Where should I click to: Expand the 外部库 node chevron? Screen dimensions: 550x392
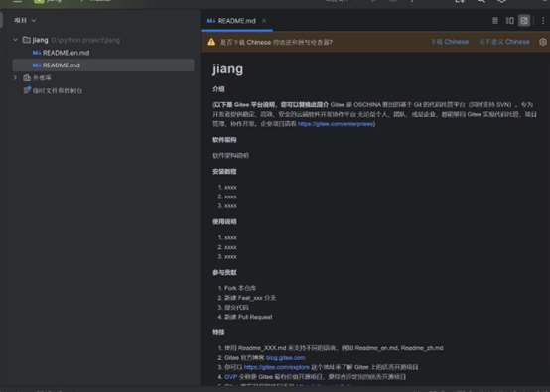pyautogui.click(x=15, y=77)
